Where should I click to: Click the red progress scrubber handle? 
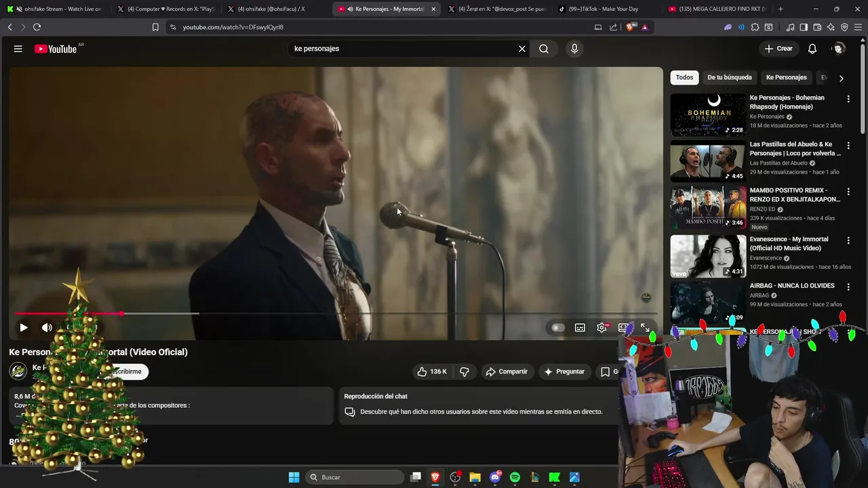point(121,314)
